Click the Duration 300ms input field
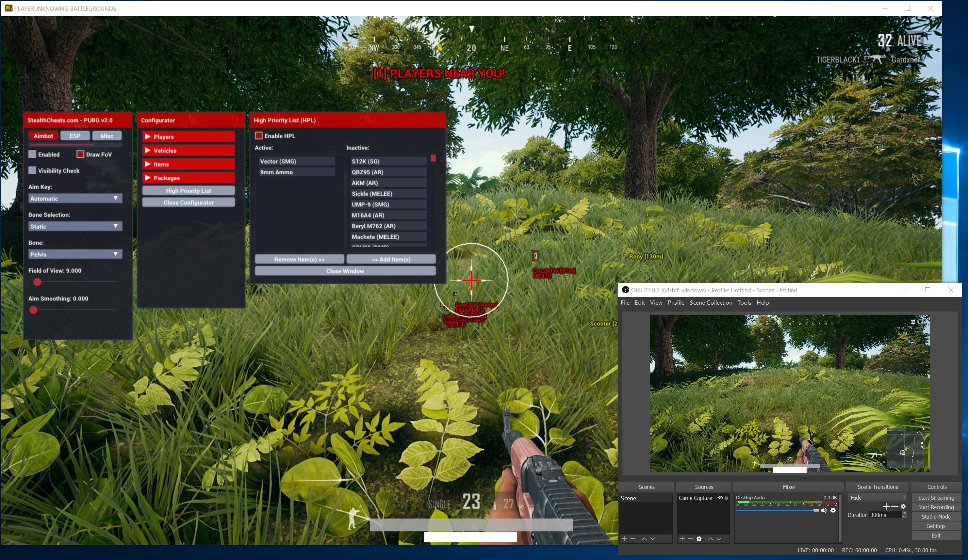The image size is (968, 560). (x=885, y=515)
